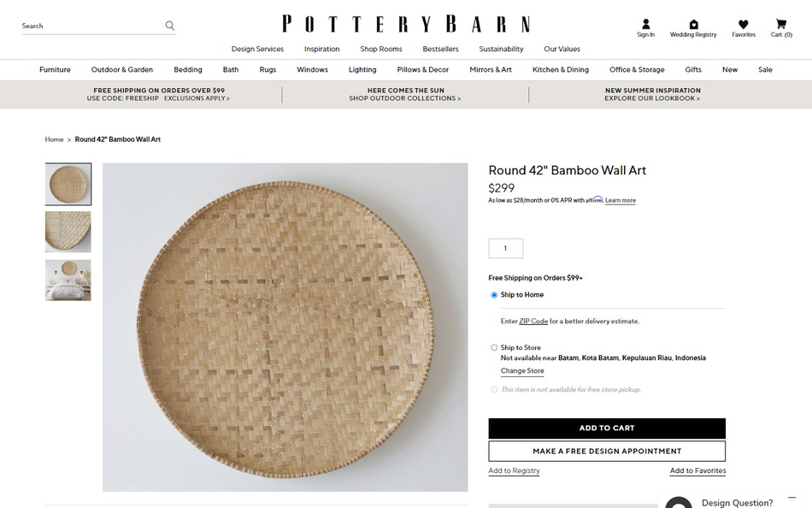Click the search magnifier icon
Viewport: 812px width, 508px height.
pyautogui.click(x=170, y=26)
